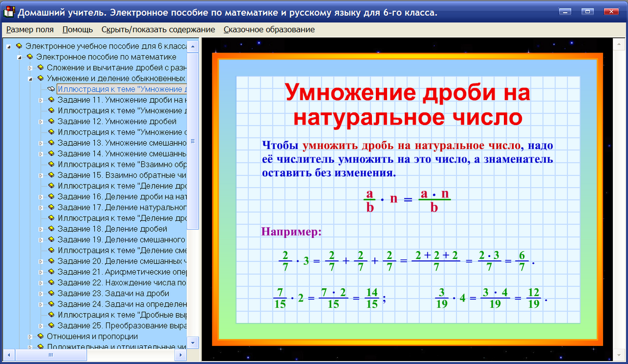Click the book icon beside "Сложение и вычитание дробей"
The width and height of the screenshot is (628, 364).
pos(40,67)
